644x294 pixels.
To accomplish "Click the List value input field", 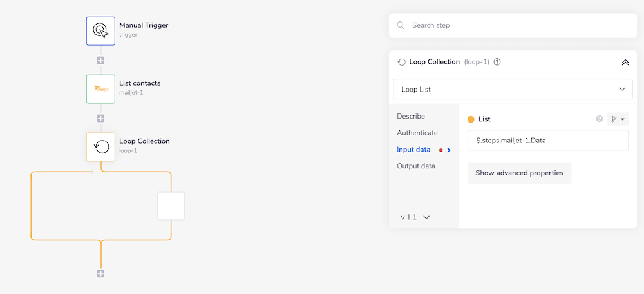I will click(x=547, y=141).
